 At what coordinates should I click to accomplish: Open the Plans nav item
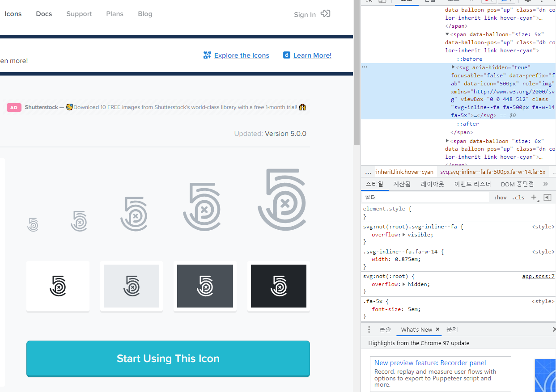[x=115, y=14]
